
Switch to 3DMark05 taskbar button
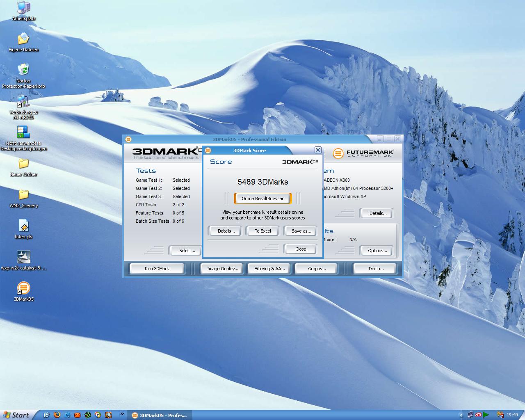[159, 415]
